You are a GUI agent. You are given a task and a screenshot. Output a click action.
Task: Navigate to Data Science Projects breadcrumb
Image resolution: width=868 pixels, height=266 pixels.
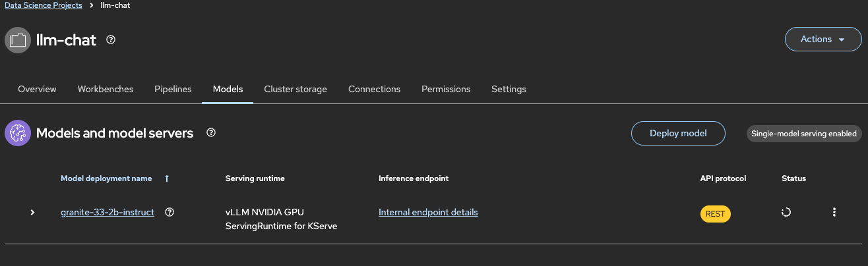tap(44, 5)
